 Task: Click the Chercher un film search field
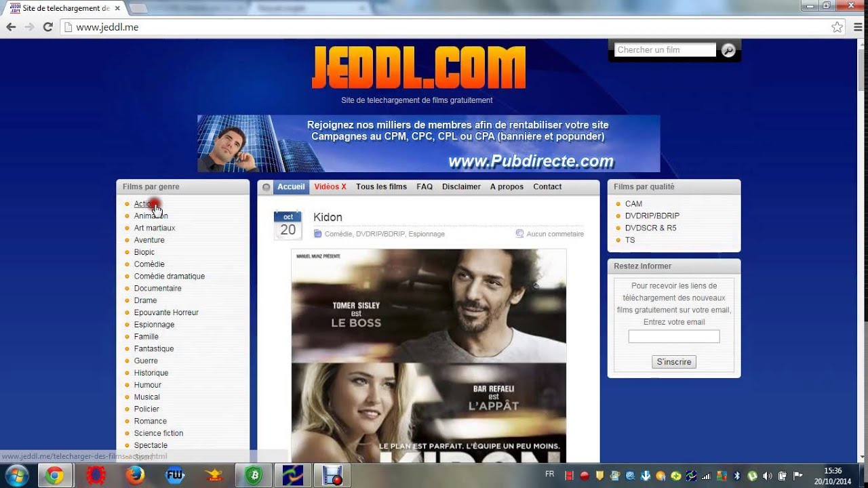[x=665, y=50]
